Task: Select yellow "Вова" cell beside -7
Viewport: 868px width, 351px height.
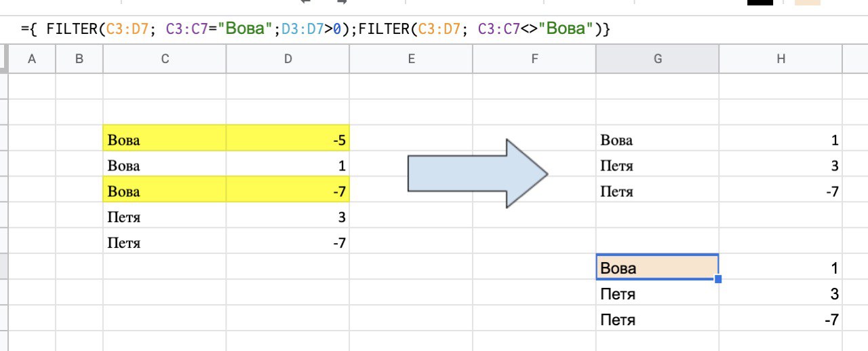Action: tap(165, 191)
